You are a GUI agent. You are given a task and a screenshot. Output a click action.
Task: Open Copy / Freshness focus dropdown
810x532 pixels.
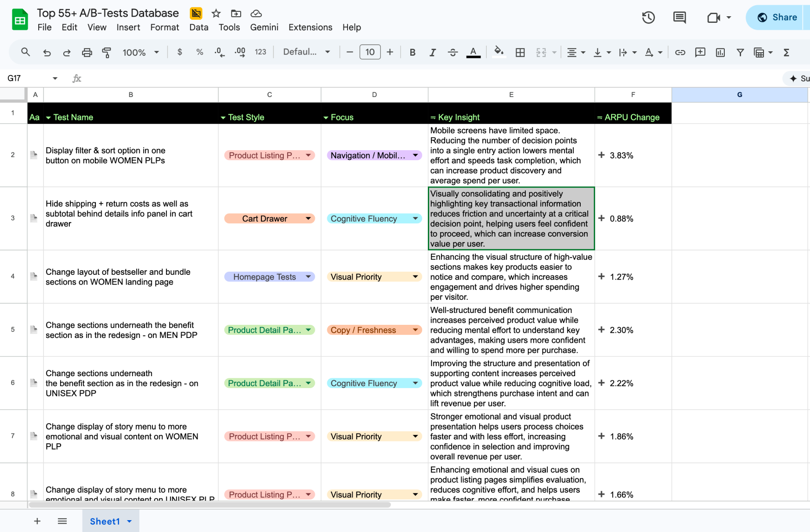click(415, 330)
